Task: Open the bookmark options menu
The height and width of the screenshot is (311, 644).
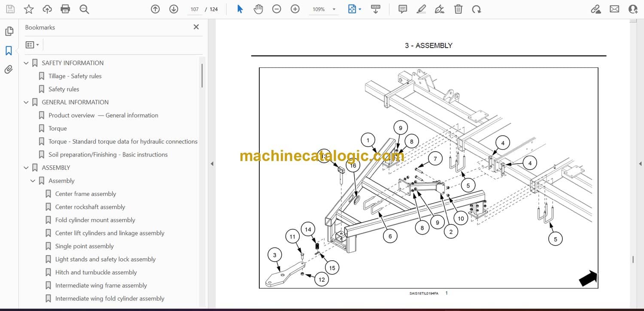Action: click(32, 45)
